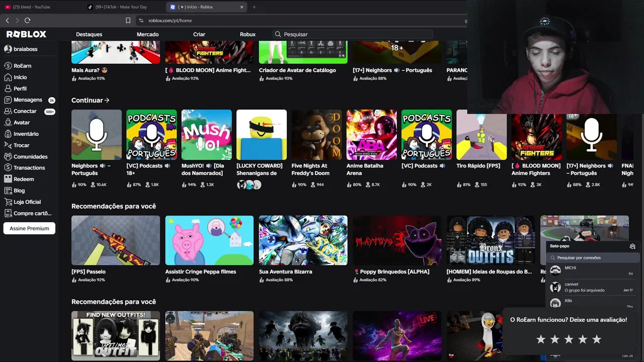Switch to the TikTok tab
Viewport: 644px width, 362px height.
(124, 7)
